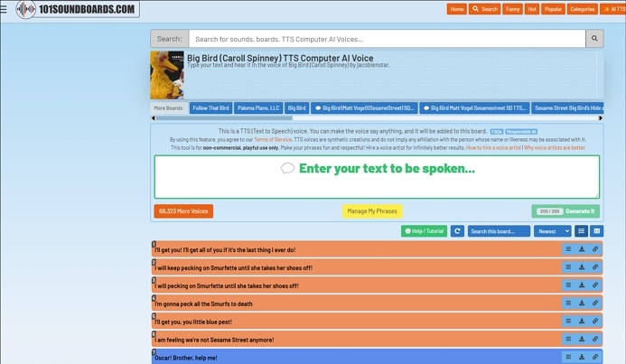Open the Terms of Service link

(x=272, y=140)
